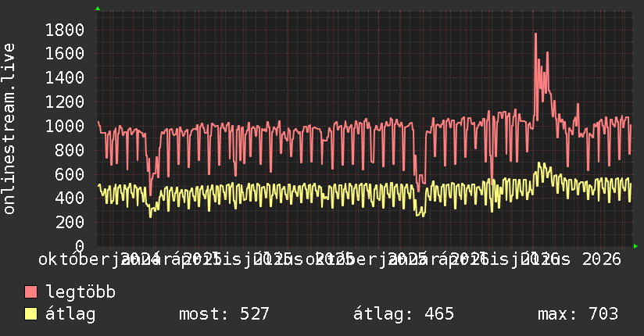This screenshot has height=336, width=644.
Task: Click the átlag legend label beside yellow swatch
Action: pos(70,314)
